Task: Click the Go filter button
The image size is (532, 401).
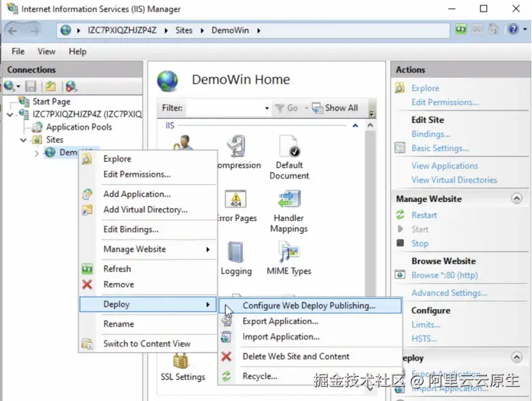Action: (x=286, y=108)
